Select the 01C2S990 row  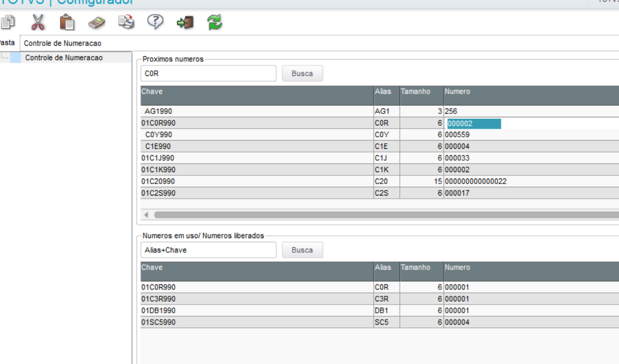[x=380, y=193]
